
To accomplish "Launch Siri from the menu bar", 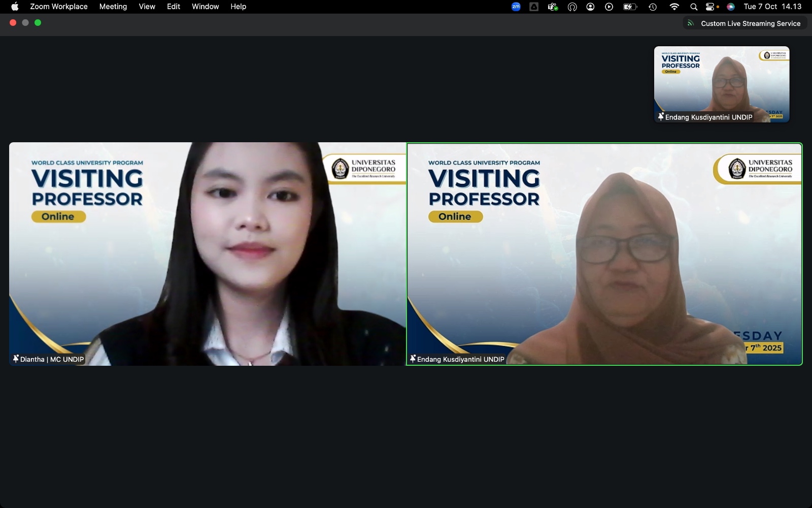I will tap(731, 7).
